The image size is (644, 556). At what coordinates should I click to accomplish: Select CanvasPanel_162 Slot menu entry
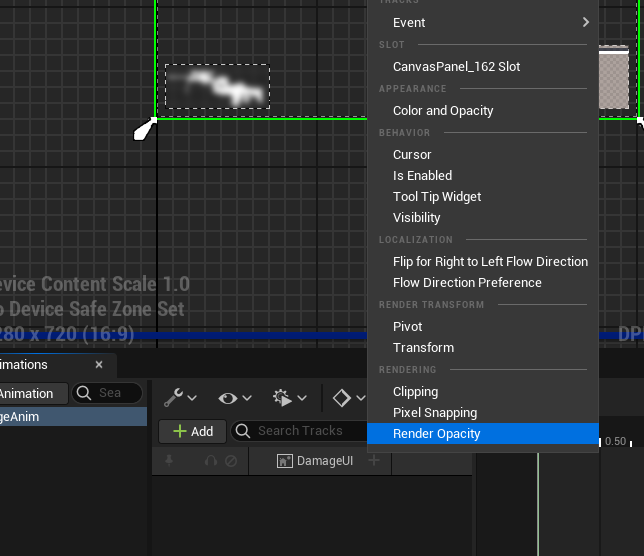pyautogui.click(x=483, y=67)
